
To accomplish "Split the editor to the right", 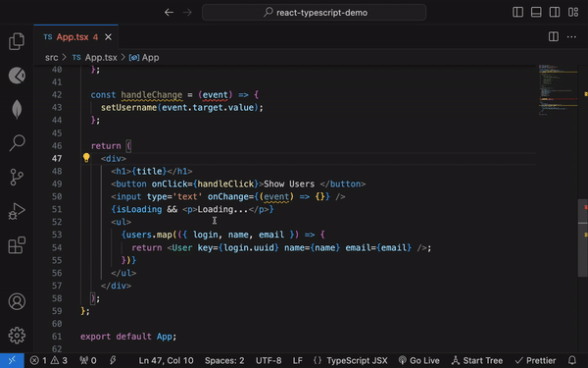I will (554, 36).
